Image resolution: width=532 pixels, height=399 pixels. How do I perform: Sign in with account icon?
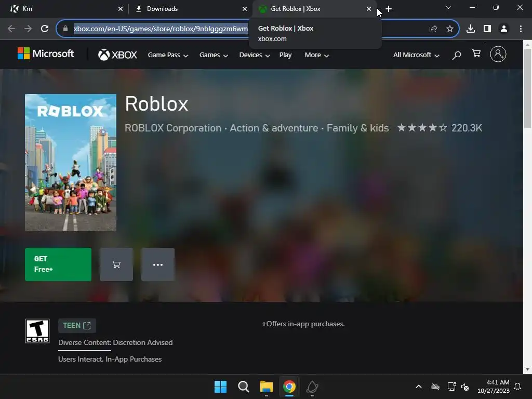pyautogui.click(x=498, y=54)
